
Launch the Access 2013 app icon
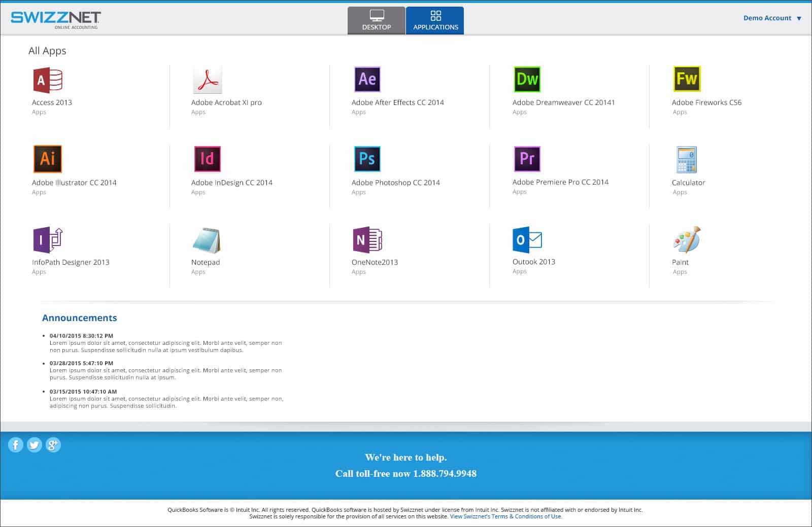pyautogui.click(x=48, y=80)
